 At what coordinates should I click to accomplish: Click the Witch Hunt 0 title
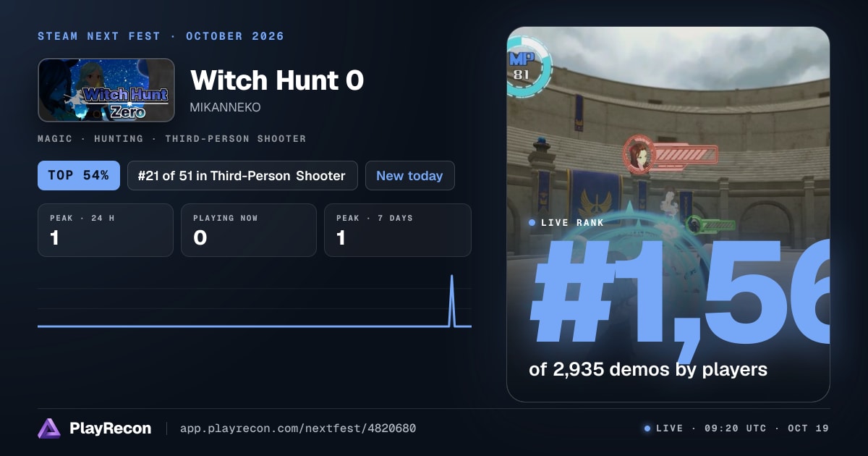[277, 80]
